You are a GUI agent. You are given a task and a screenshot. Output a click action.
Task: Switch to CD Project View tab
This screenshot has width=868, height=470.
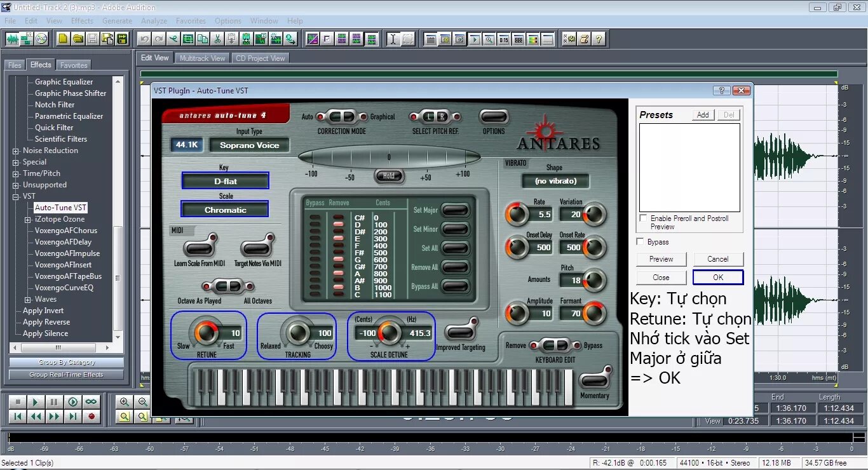pos(260,58)
